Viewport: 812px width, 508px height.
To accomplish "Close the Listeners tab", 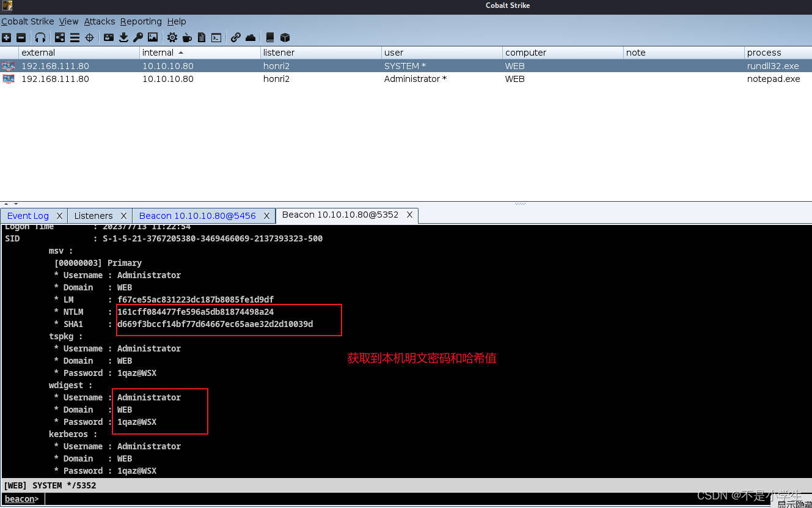I will 123,216.
